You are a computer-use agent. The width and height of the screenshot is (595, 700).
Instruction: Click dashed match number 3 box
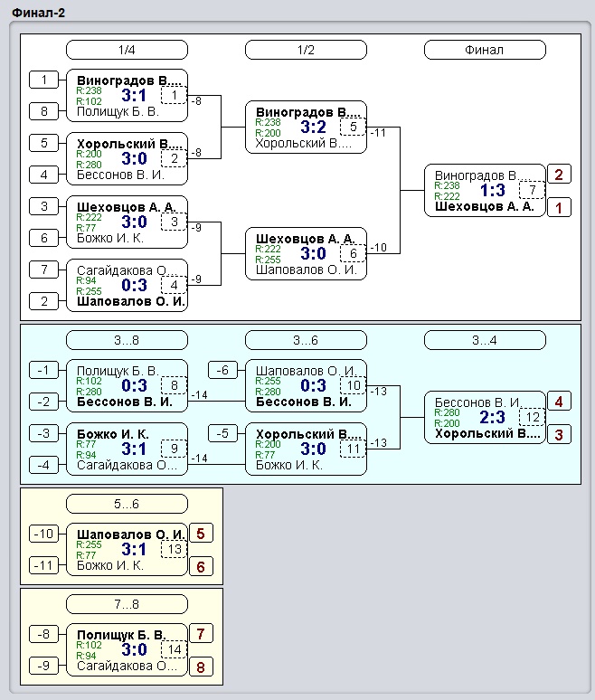175,222
